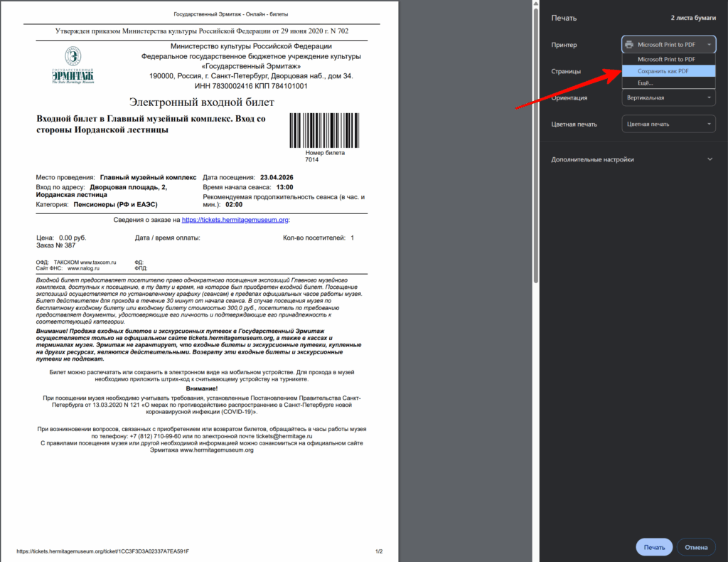Click the ticket page preview thumbnail

[199, 282]
